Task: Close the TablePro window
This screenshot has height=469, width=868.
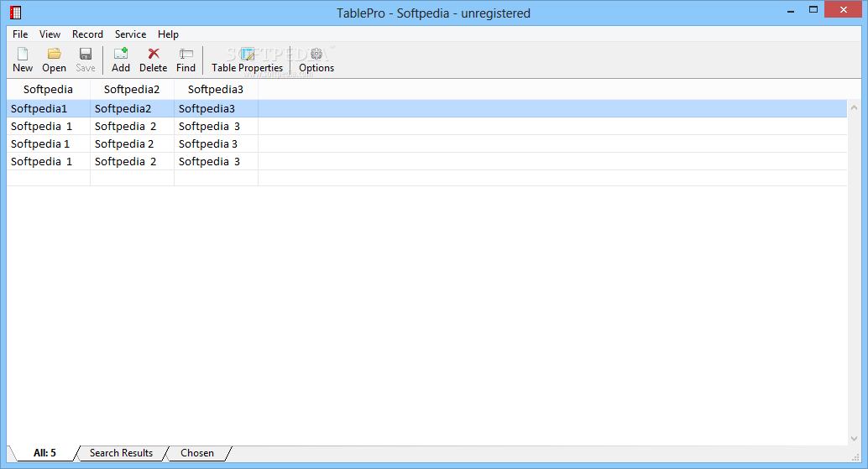Action: (x=843, y=9)
